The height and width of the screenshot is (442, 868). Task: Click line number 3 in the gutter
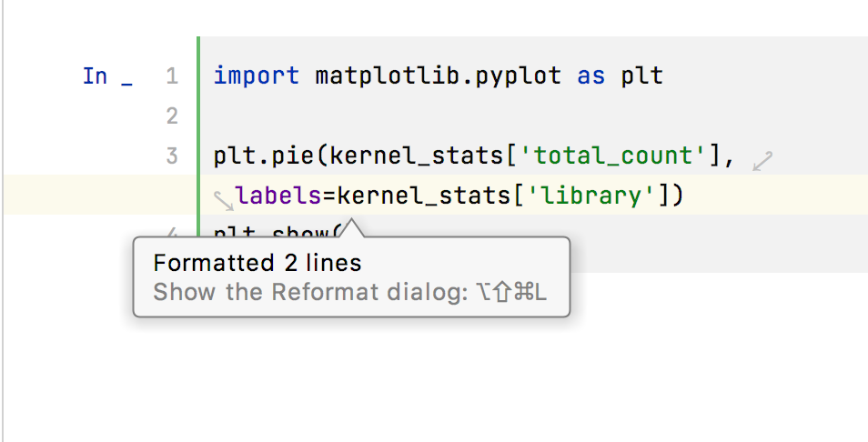coord(172,156)
